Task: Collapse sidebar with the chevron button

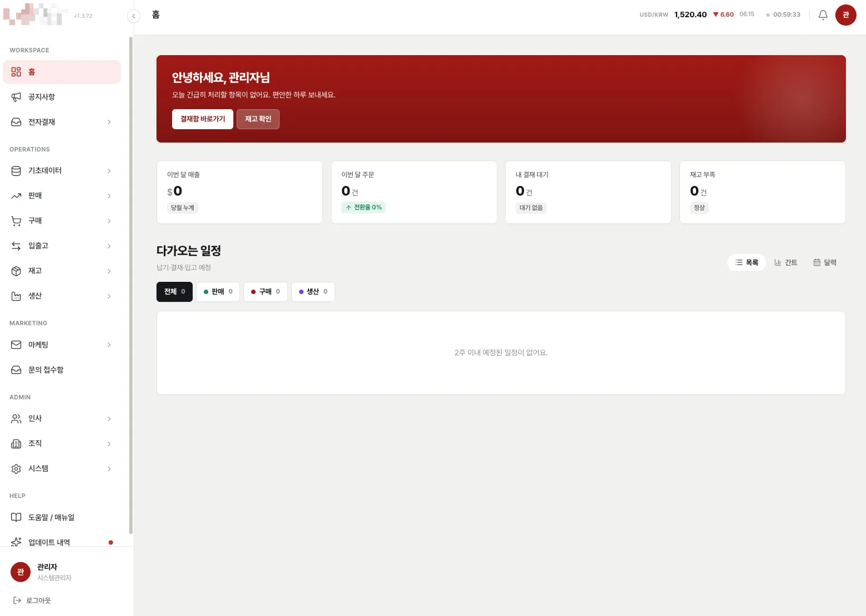Action: tap(134, 16)
